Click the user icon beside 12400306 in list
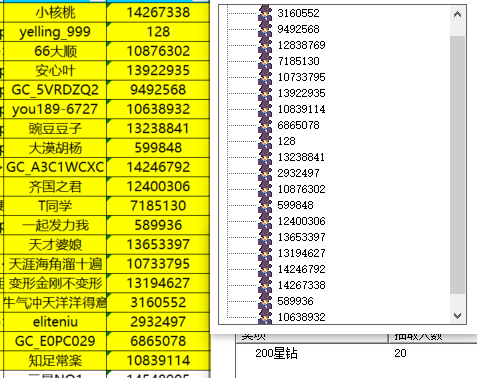 (x=265, y=221)
